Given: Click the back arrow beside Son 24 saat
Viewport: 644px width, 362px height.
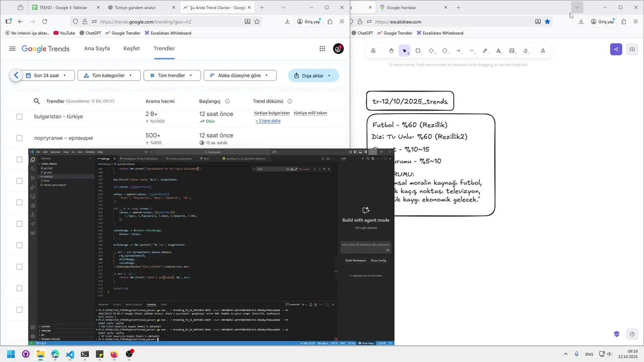Looking at the screenshot, I should point(16,75).
